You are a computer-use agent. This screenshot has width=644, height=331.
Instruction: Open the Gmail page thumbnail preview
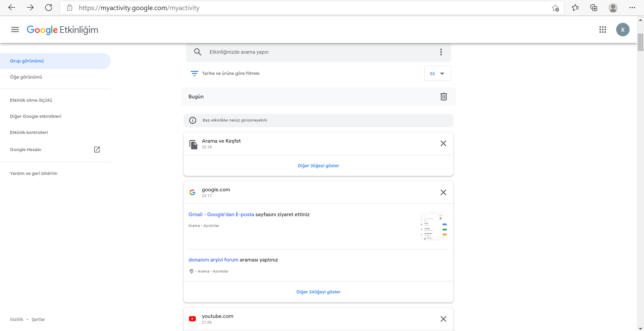[433, 226]
